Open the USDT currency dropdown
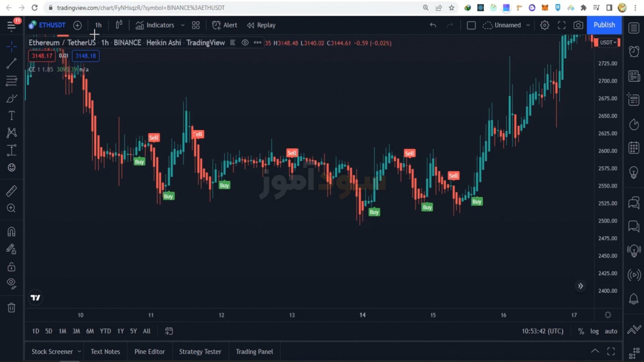644x362 pixels. (608, 43)
